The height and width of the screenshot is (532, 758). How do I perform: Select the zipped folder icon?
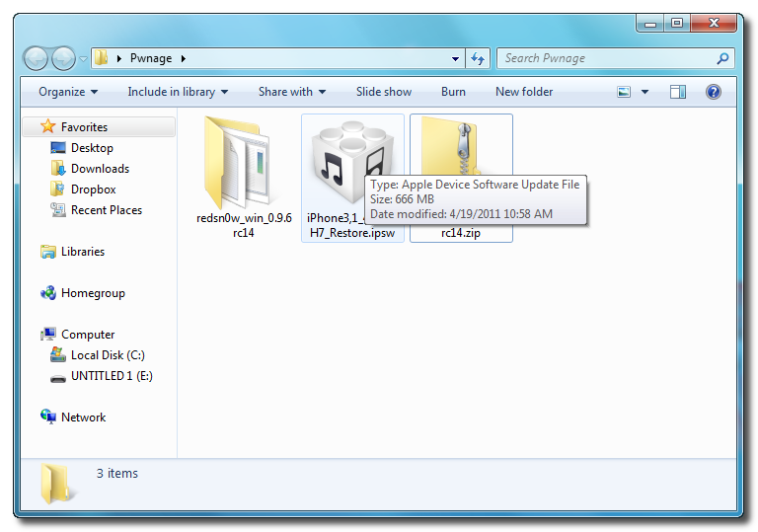point(450,145)
